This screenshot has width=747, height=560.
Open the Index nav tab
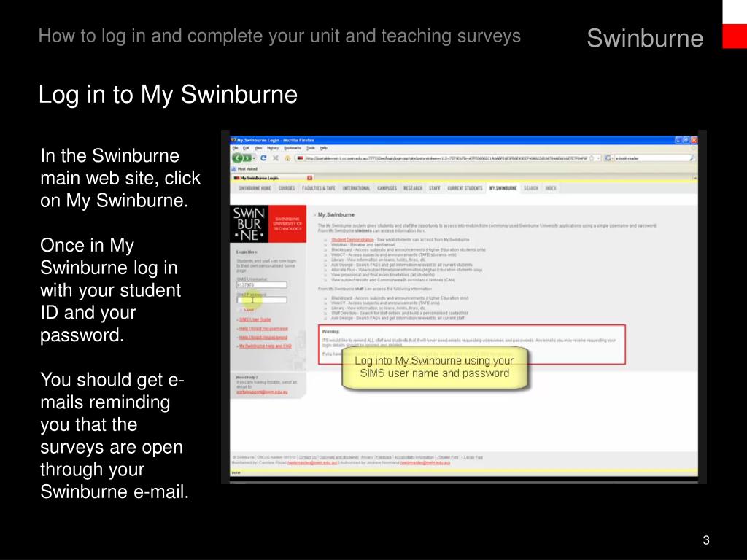551,188
